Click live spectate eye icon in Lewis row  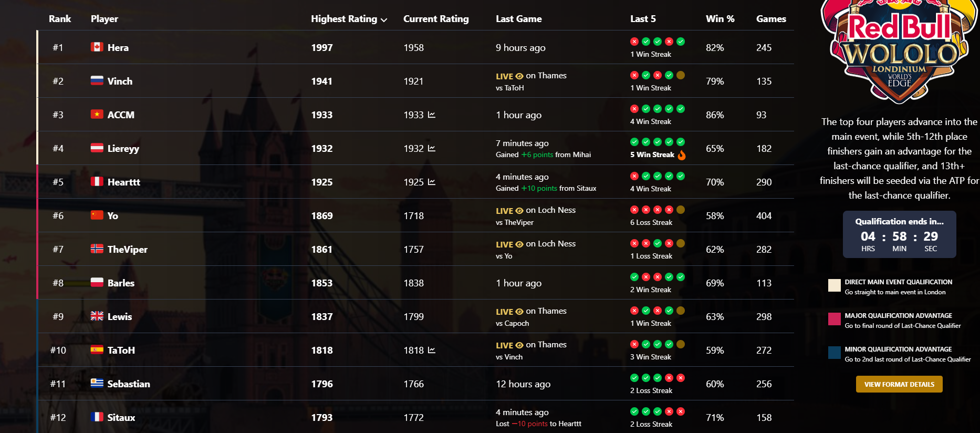coord(519,312)
